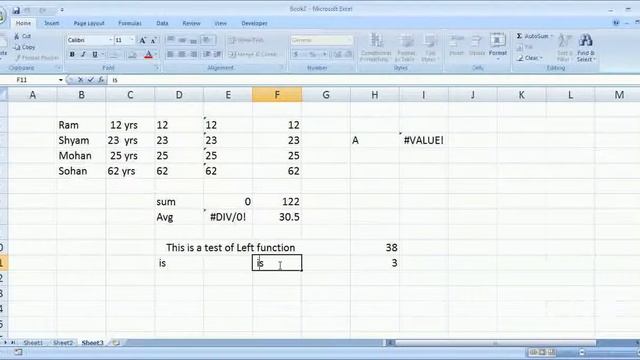Viewport: 640px width, 360px height.
Task: Open the Formulas ribbon tab
Action: click(x=130, y=23)
